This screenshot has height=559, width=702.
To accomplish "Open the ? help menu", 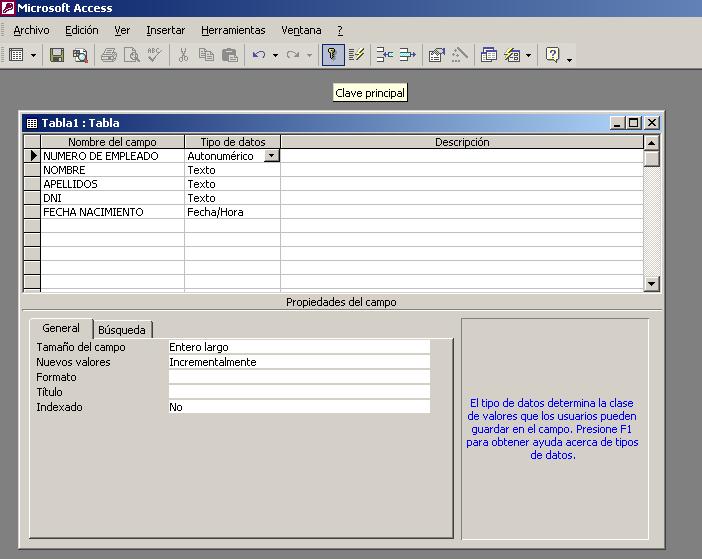I will click(x=340, y=30).
